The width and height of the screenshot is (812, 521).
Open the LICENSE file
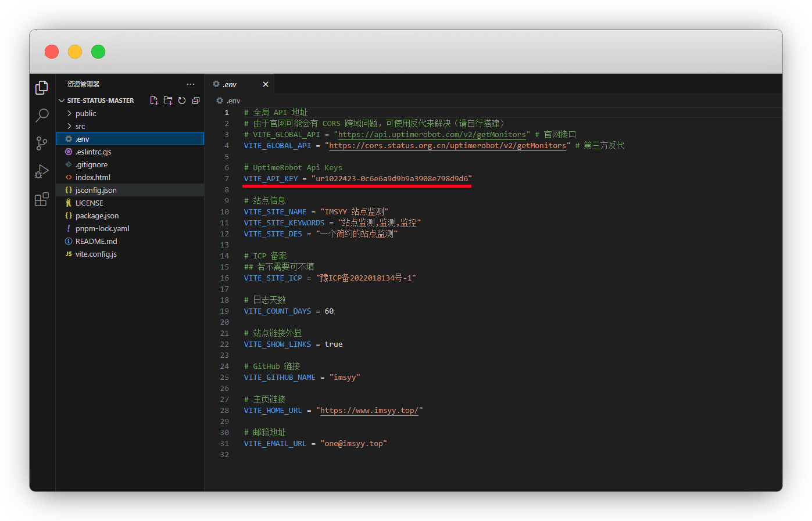(x=130, y=203)
